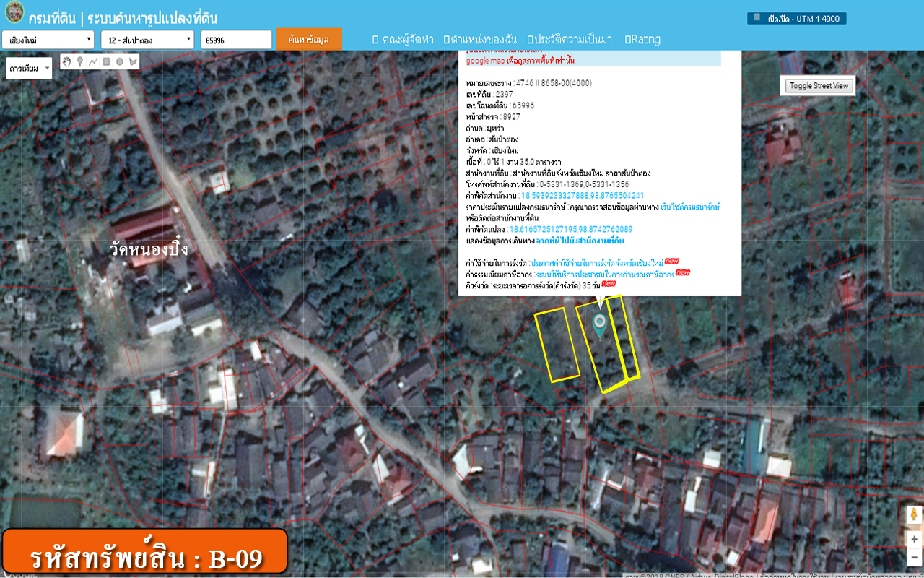This screenshot has height=578, width=924.
Task: Click the Street View pegman icon
Action: (x=914, y=515)
